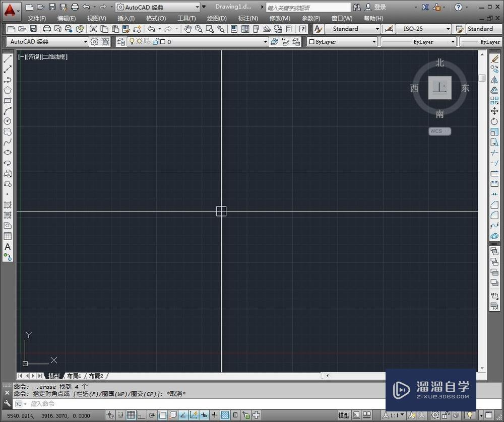
Task: Click the WCS button below the ViewCube
Action: (x=439, y=131)
